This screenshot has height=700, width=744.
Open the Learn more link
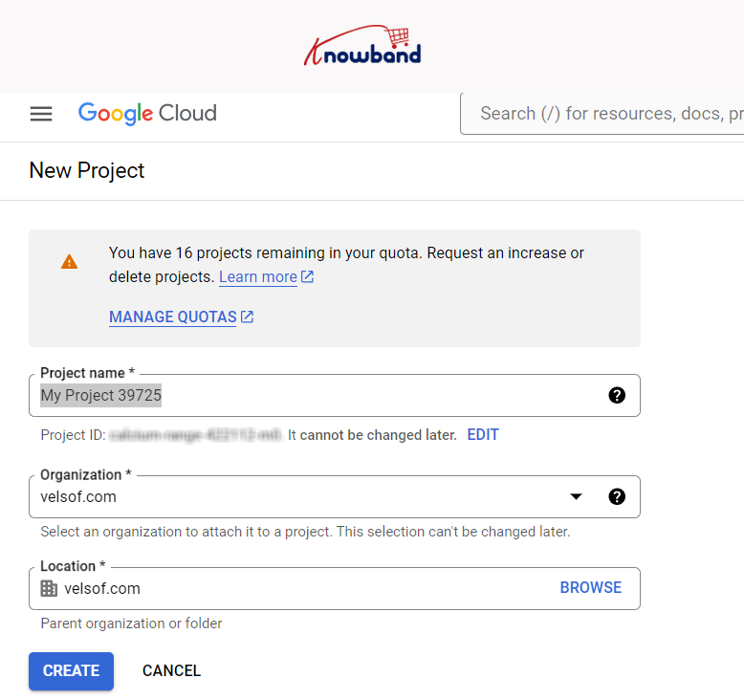tap(258, 276)
